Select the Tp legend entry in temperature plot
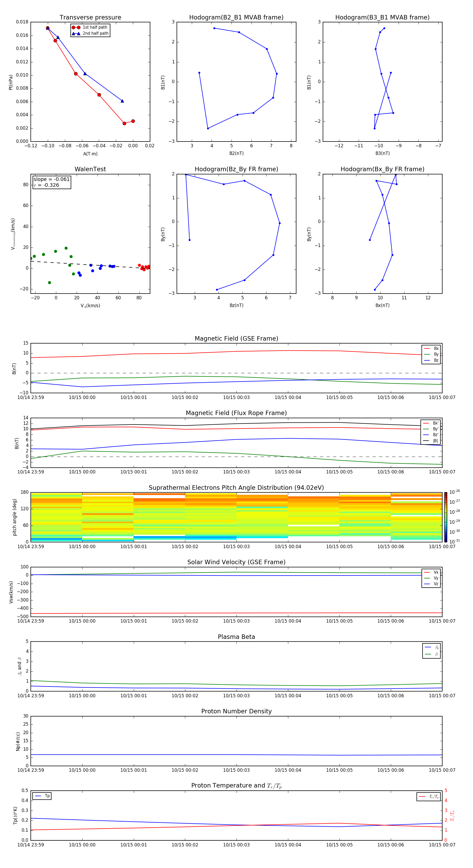Viewport: 473px width, 868px height. (x=42, y=796)
